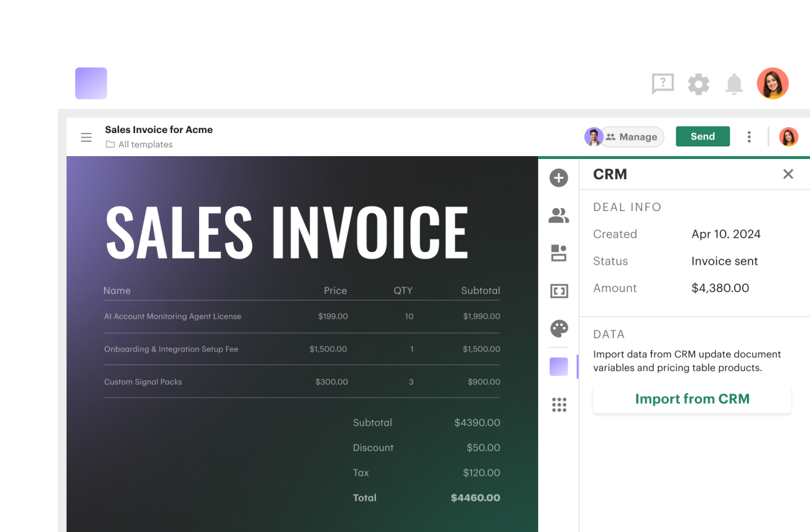Close the CRM panel
The height and width of the screenshot is (532, 810).
pos(787,174)
